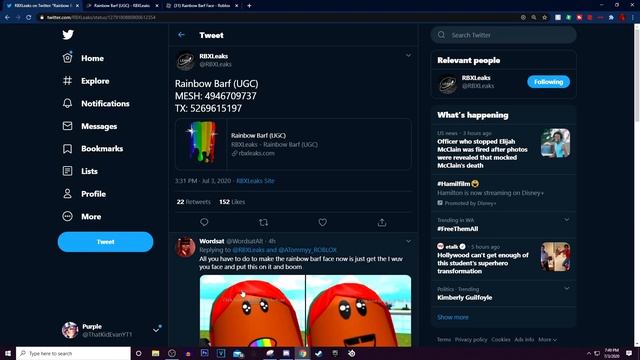Viewport: 640px width, 360px height.
Task: Share the RBXLeaks tweet
Action: pyautogui.click(x=382, y=222)
